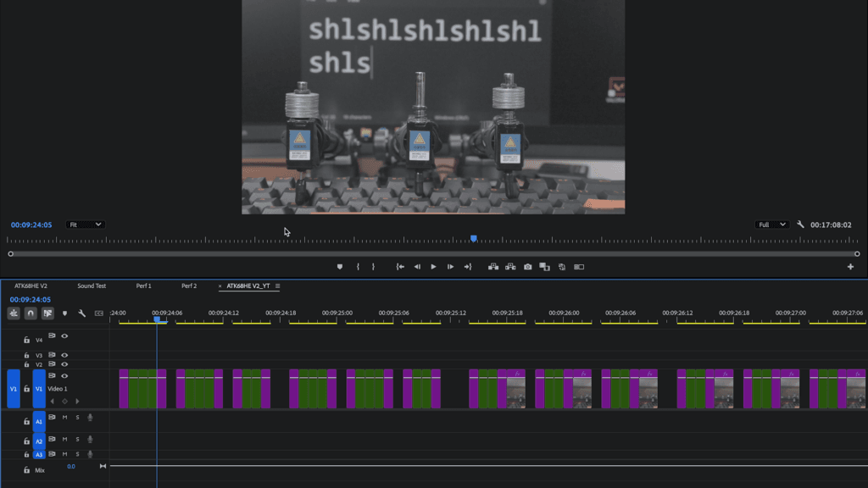868x488 pixels.
Task: Hide the Video 1 track output
Action: (64, 376)
